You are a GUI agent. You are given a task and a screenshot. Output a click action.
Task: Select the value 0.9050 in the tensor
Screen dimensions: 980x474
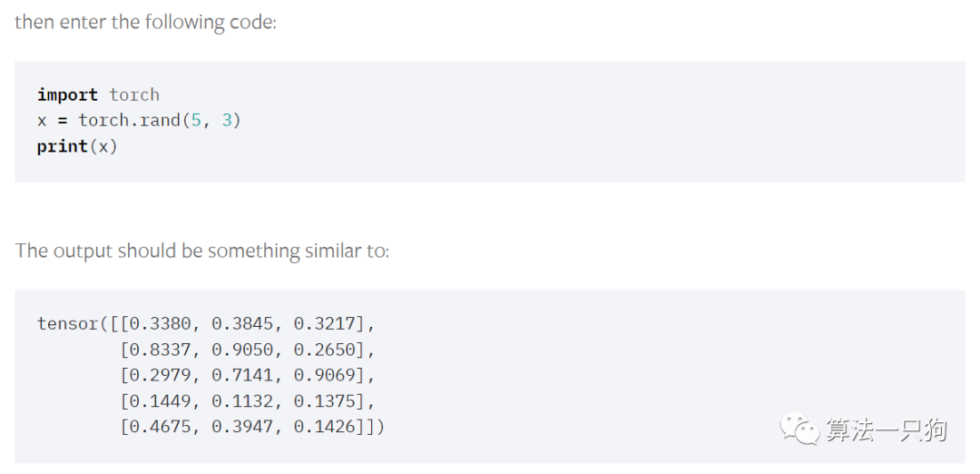tap(242, 350)
